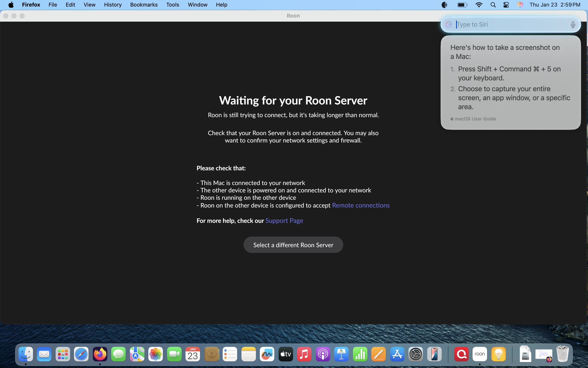Click the date and time in menu bar

[x=555, y=5]
